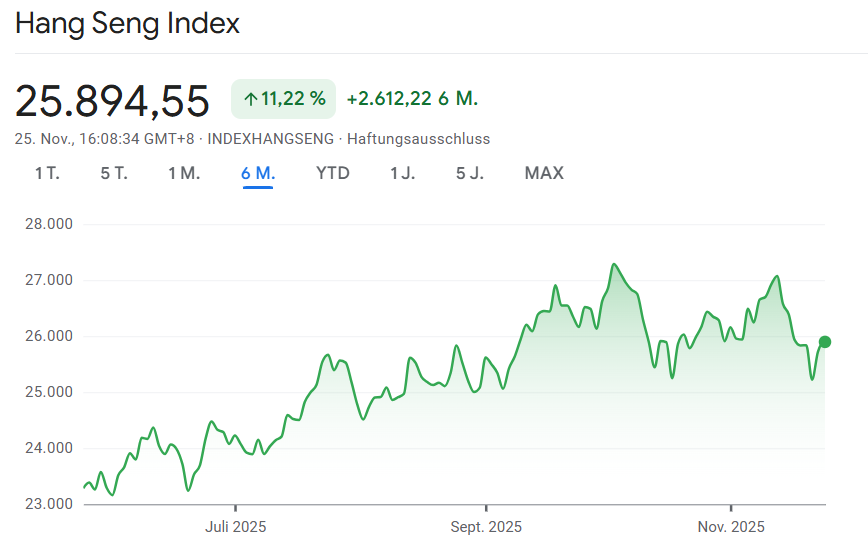868x543 pixels.
Task: Open the Haftungsausschluss link
Action: click(x=418, y=139)
